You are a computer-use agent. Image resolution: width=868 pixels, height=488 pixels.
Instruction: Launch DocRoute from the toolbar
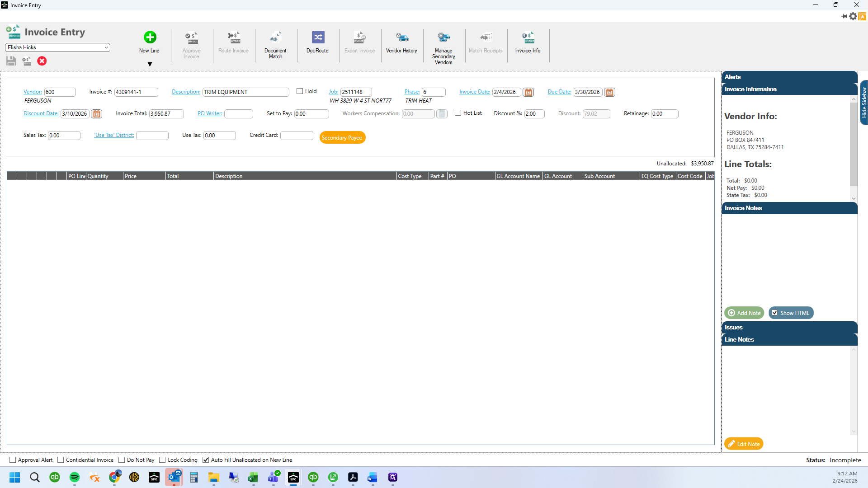click(317, 42)
